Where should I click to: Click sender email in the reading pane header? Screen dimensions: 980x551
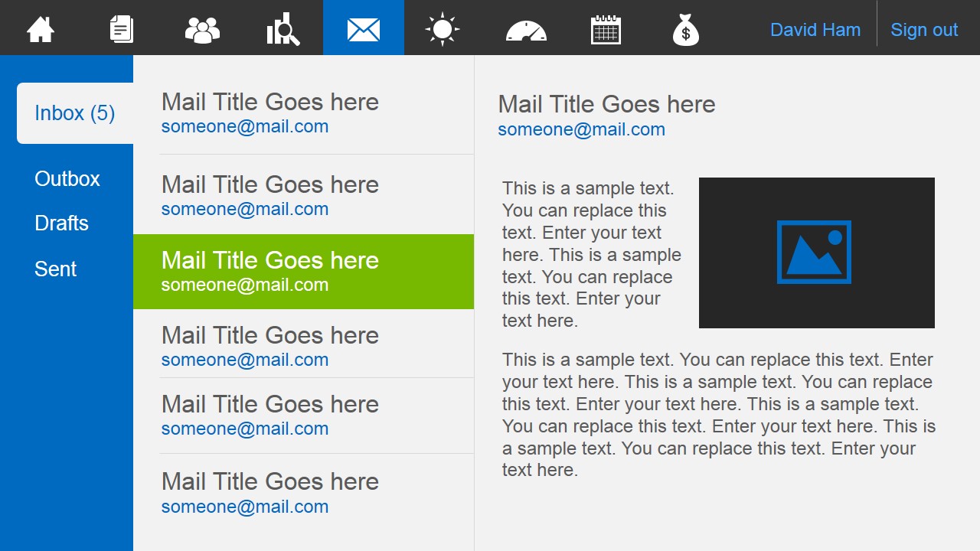(x=581, y=129)
